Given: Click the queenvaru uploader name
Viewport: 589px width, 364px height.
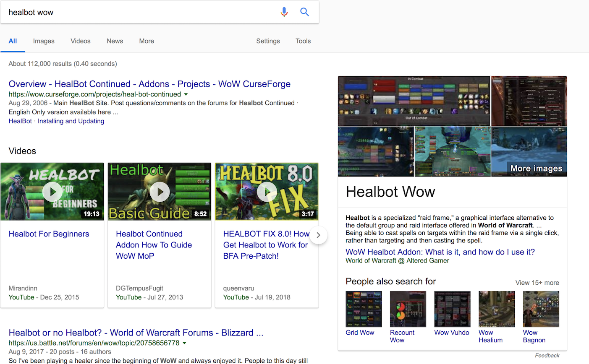Looking at the screenshot, I should pos(238,289).
